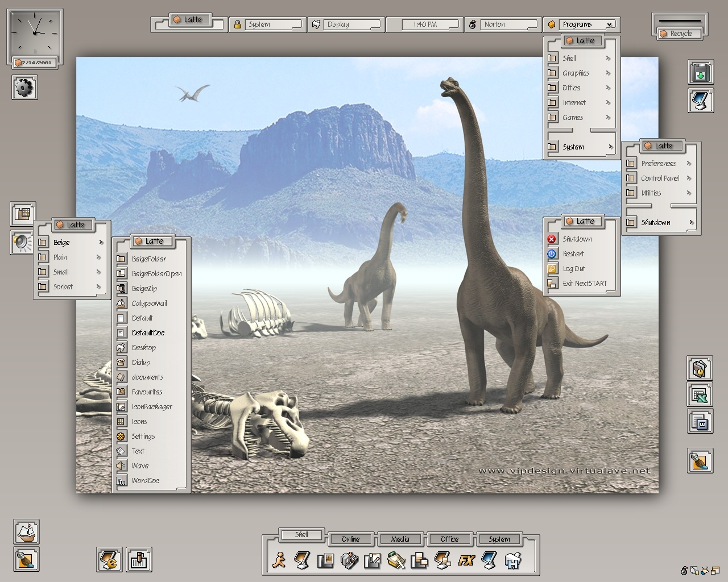Launch the Excel spreadsheet icon
The image size is (728, 582).
pyautogui.click(x=700, y=396)
